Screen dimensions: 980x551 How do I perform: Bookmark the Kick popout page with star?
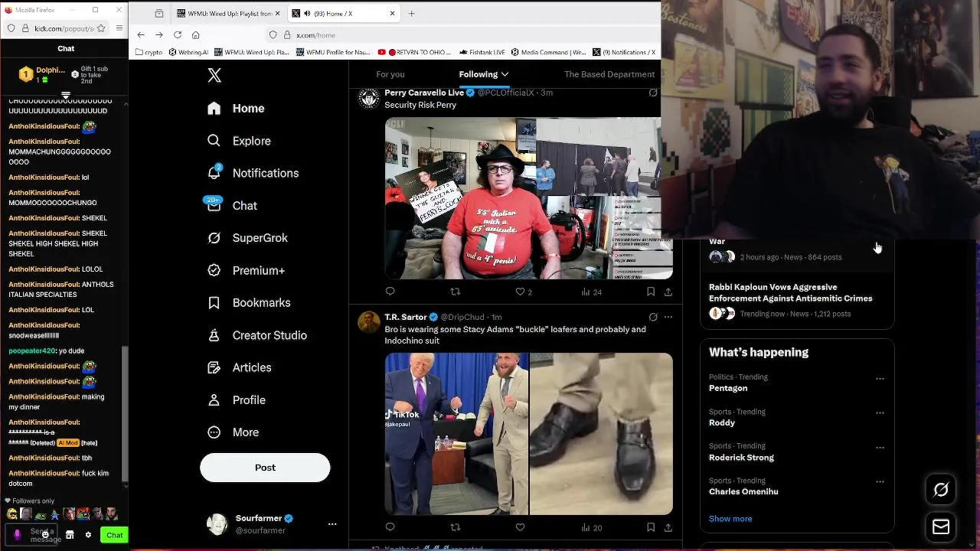tap(102, 28)
